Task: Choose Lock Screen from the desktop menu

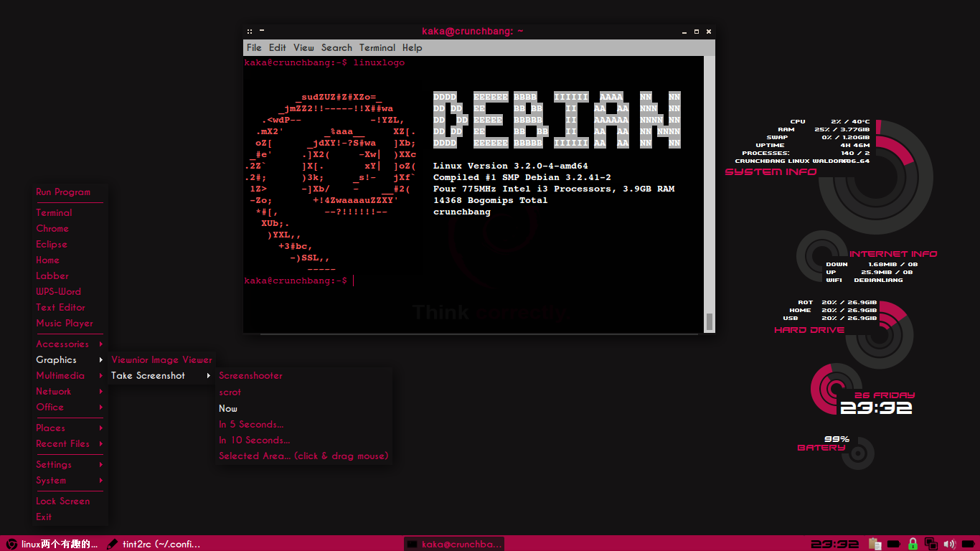Action: pos(70,501)
